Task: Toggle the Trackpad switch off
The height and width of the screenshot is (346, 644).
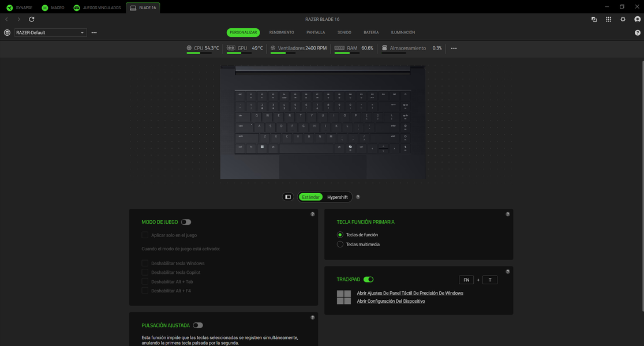Action: (368, 280)
